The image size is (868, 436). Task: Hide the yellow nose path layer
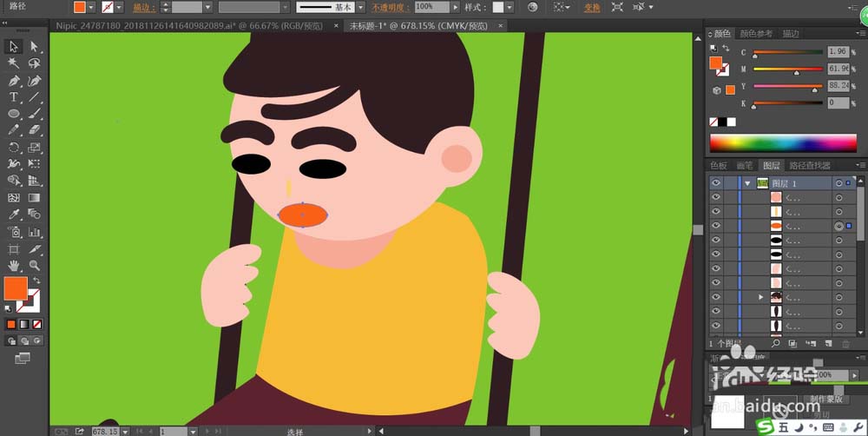click(x=716, y=212)
